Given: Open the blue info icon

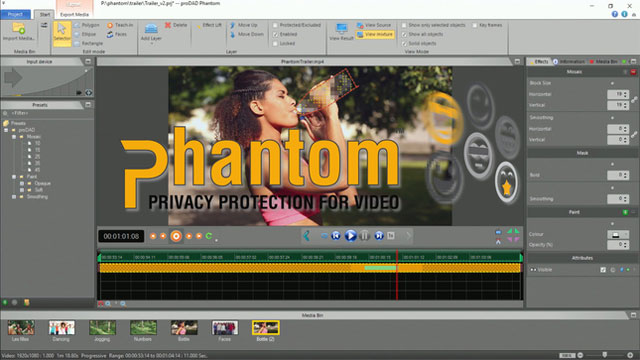Looking at the screenshot, I should [x=624, y=14].
